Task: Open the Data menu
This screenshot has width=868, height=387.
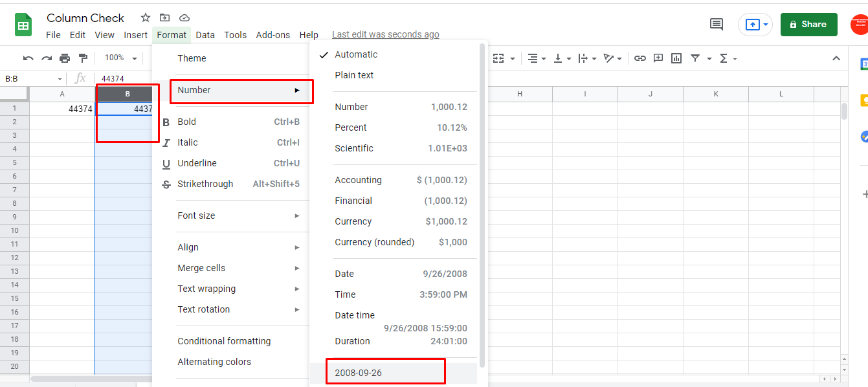Action: coord(205,35)
